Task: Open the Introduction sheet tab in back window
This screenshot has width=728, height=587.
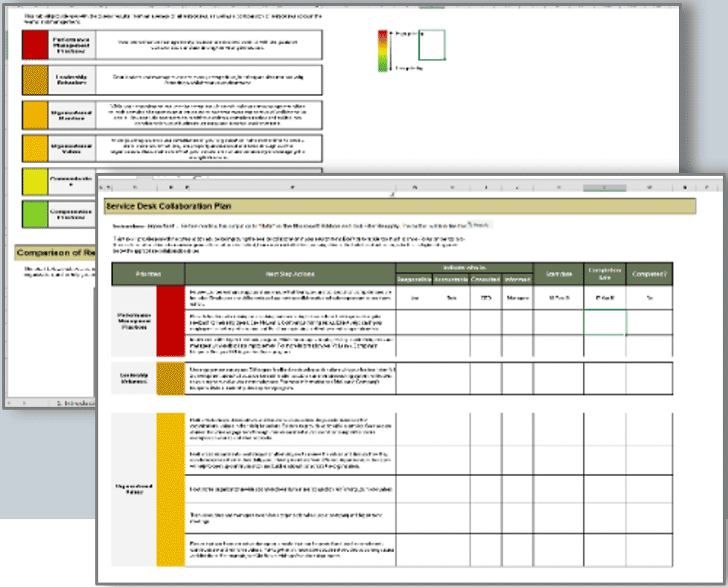Action: coord(76,403)
